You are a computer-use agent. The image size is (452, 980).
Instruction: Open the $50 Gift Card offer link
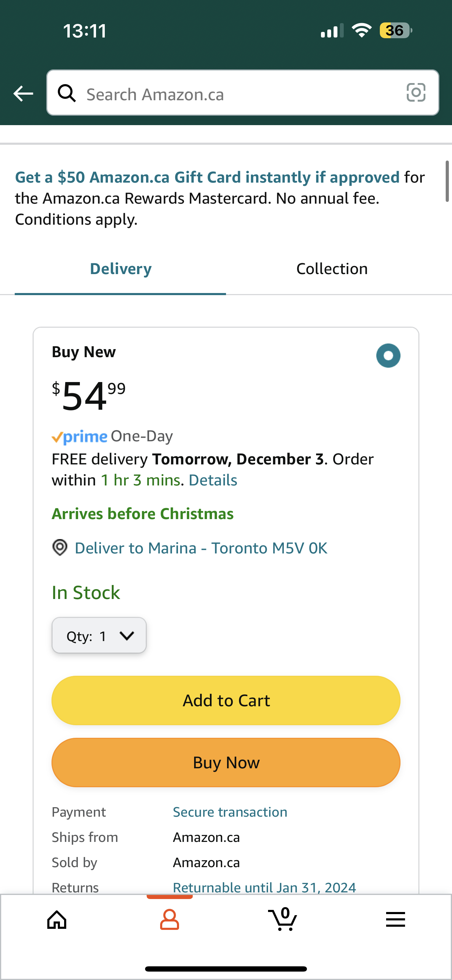tap(207, 178)
